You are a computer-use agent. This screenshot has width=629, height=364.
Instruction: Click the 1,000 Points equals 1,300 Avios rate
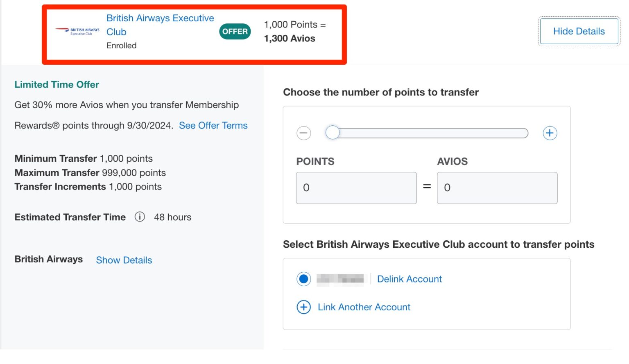tap(294, 32)
